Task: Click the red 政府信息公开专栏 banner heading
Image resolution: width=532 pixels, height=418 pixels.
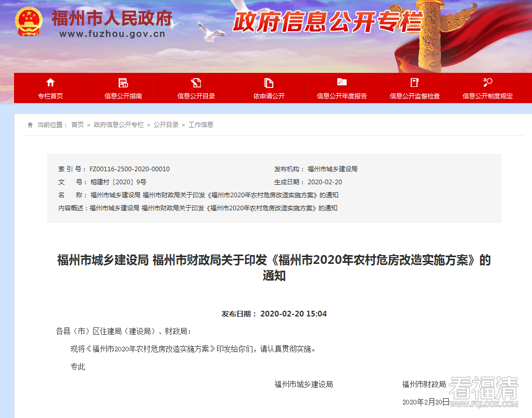Action: 326,22
